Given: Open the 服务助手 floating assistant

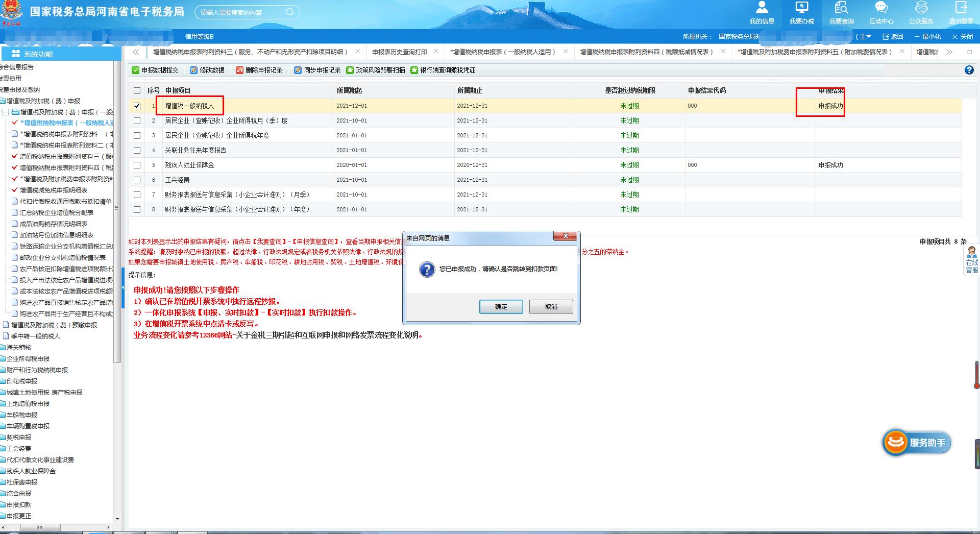Looking at the screenshot, I should pyautogui.click(x=917, y=443).
